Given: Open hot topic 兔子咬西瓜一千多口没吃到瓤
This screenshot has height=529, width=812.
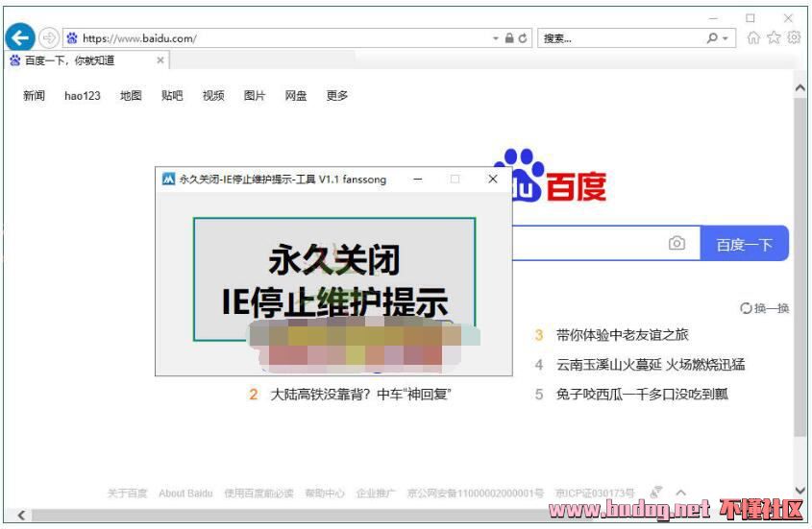Looking at the screenshot, I should point(642,395).
